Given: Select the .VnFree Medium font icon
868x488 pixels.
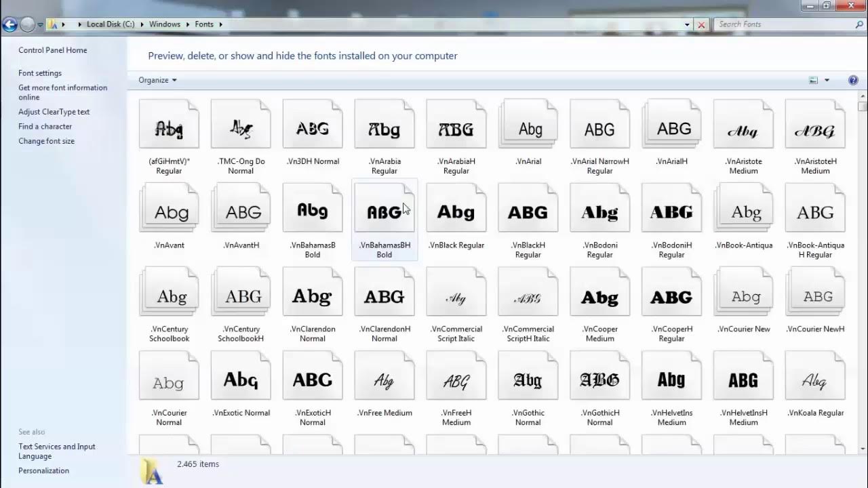Looking at the screenshot, I should coord(384,375).
